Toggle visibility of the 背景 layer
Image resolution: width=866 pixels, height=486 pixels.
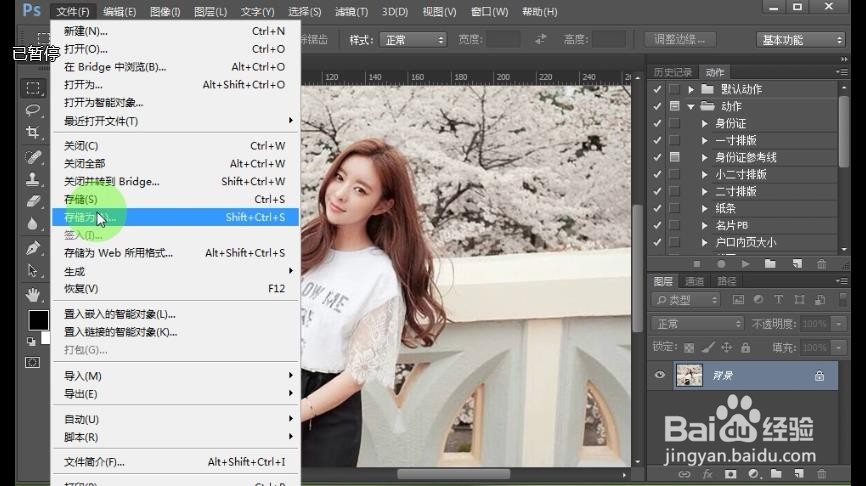tap(659, 375)
